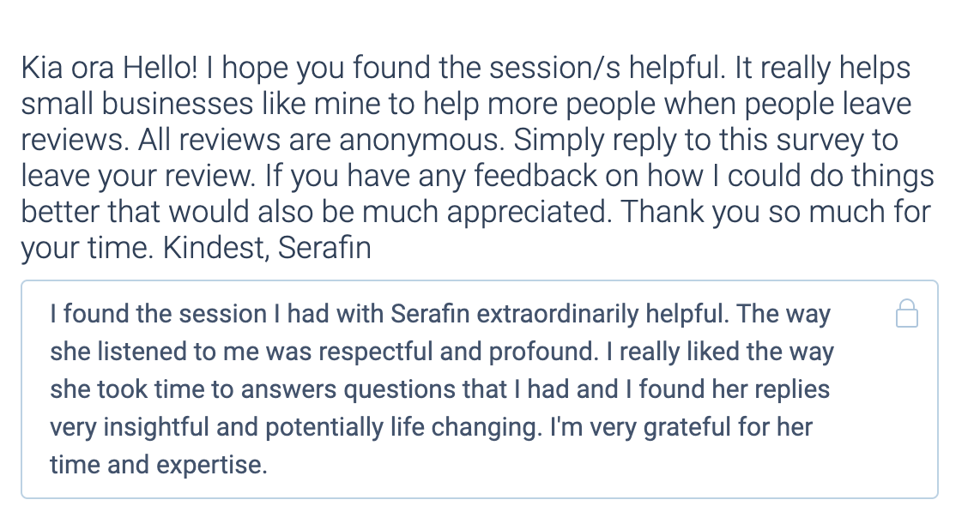Viewport: 980px width, 530px height.
Task: Click the 'Kindest, Serafin' sign-off text
Action: [267, 248]
